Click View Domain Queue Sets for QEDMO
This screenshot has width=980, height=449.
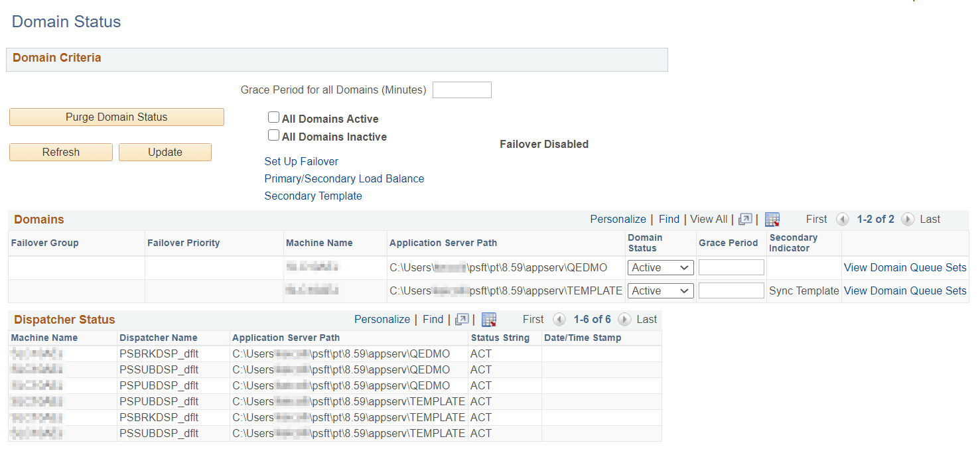(x=905, y=267)
